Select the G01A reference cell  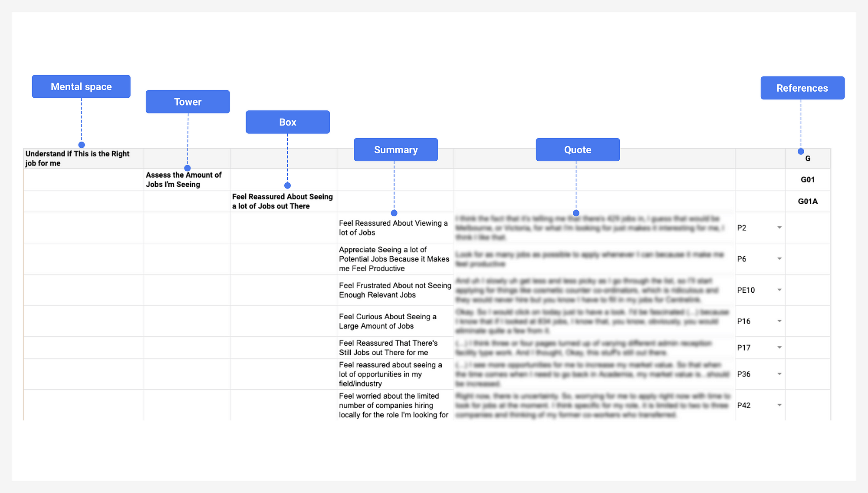807,201
